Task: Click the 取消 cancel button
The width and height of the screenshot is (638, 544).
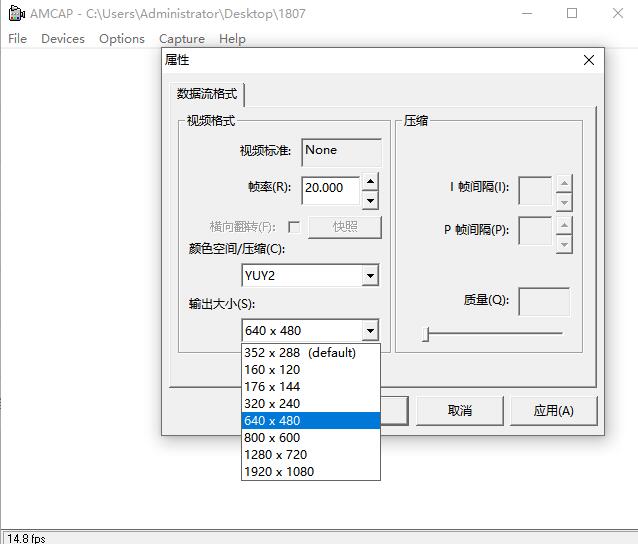Action: pos(460,410)
